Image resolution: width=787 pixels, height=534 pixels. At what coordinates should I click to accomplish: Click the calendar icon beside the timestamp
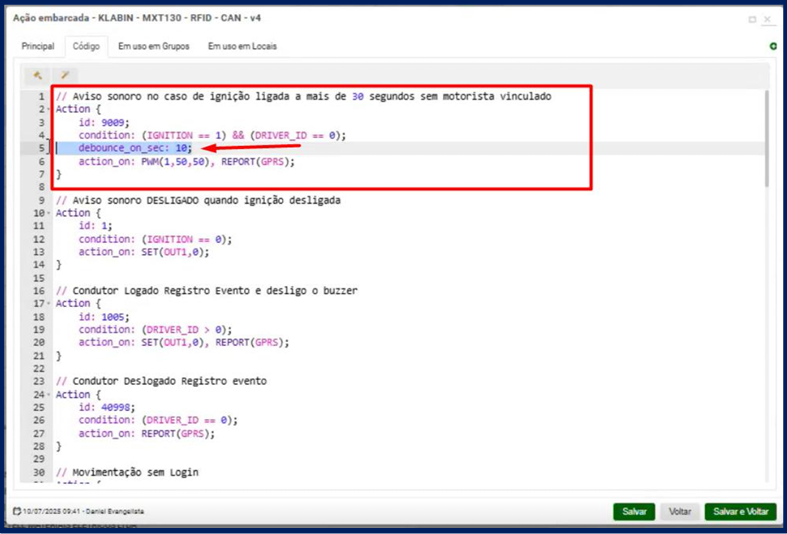tap(17, 511)
